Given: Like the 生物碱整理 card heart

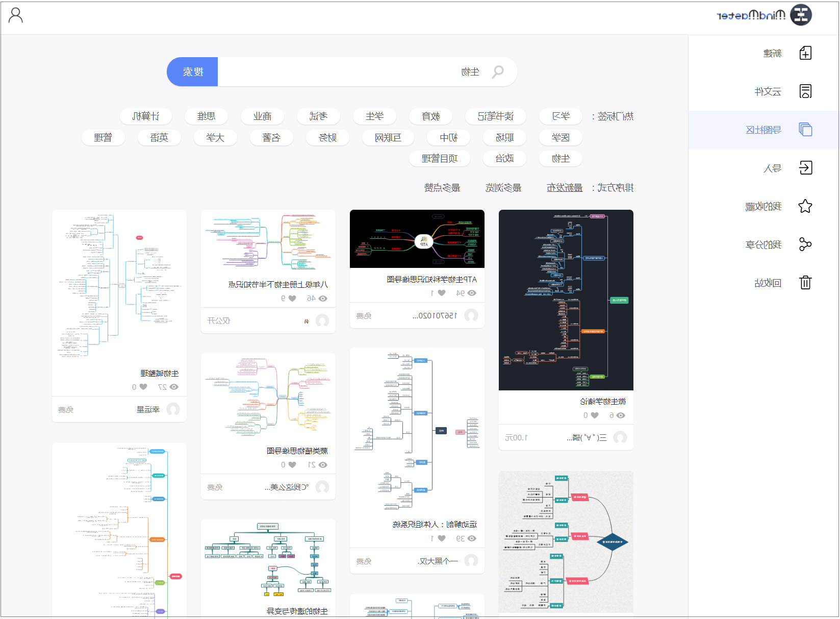Looking at the screenshot, I should (x=143, y=387).
